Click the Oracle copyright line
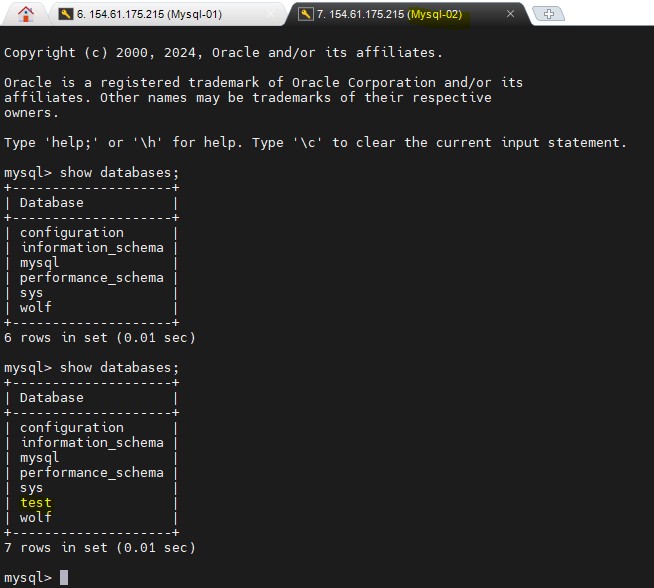Image resolution: width=654 pixels, height=588 pixels. tap(224, 53)
